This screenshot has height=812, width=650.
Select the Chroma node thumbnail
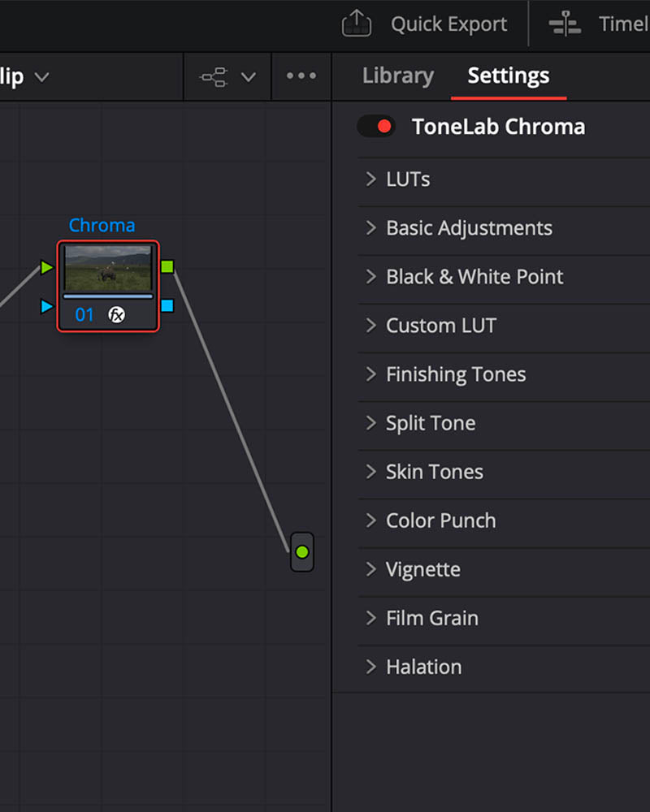click(x=108, y=268)
